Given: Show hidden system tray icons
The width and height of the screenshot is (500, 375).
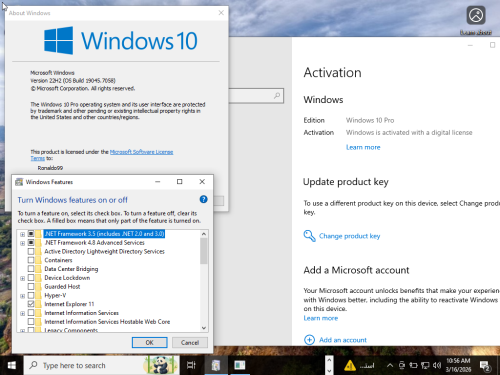Looking at the screenshot, I should pyautogui.click(x=389, y=365).
